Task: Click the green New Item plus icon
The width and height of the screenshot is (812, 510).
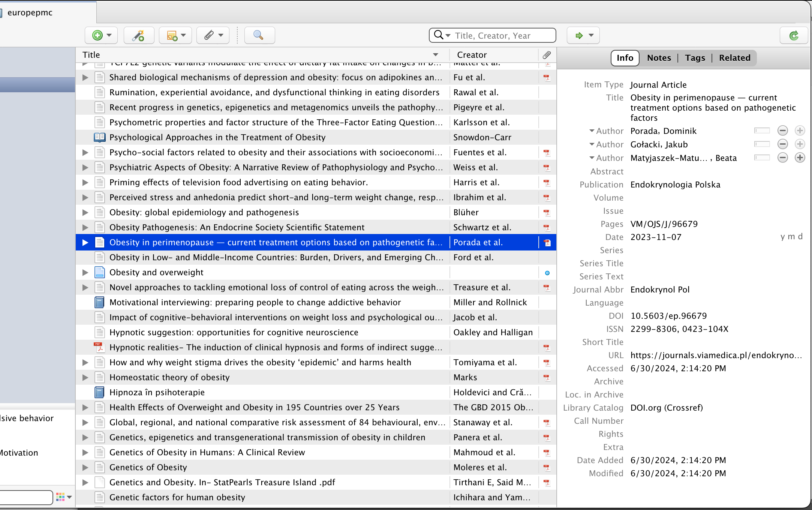Action: [97, 35]
